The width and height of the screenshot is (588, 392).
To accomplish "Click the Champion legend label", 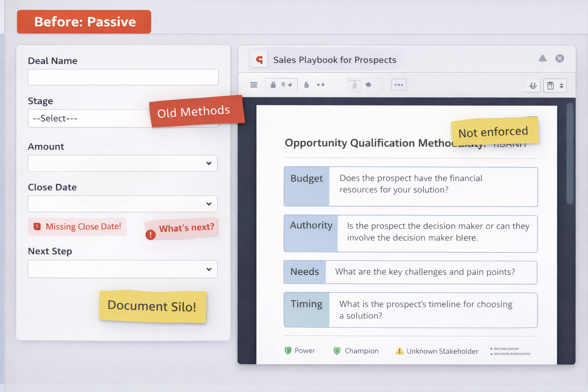I will pos(361,351).
